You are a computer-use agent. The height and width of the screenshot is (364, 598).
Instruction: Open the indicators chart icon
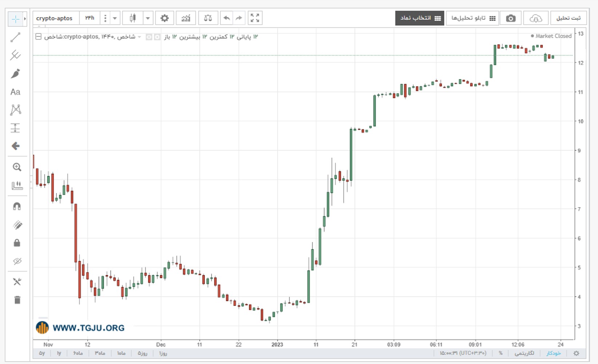tap(186, 18)
